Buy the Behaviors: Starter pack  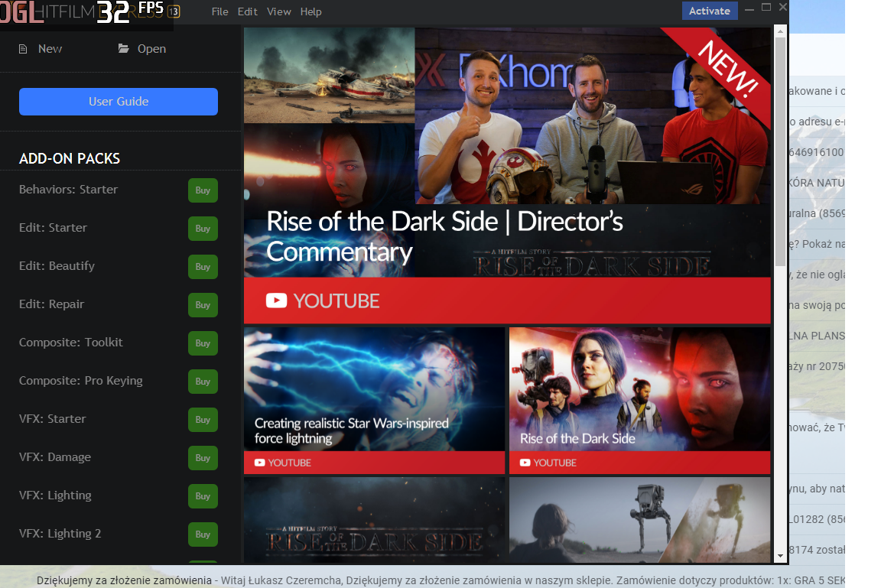[203, 190]
